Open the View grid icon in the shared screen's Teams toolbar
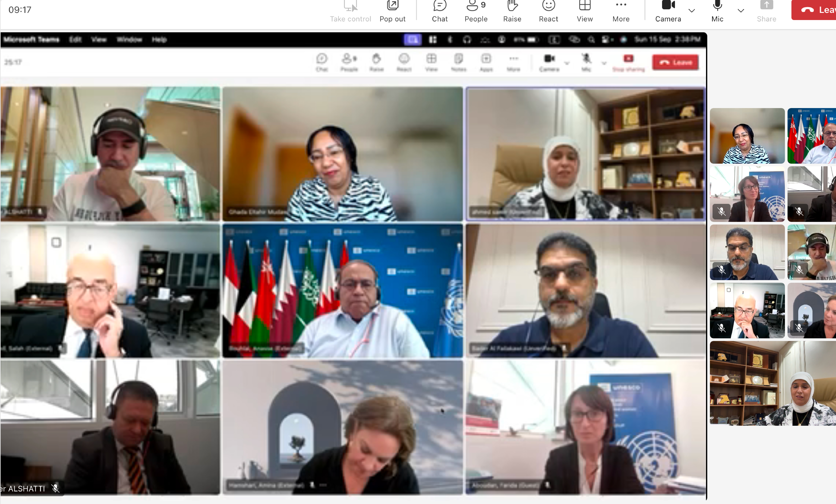The height and width of the screenshot is (504, 836). (x=431, y=62)
